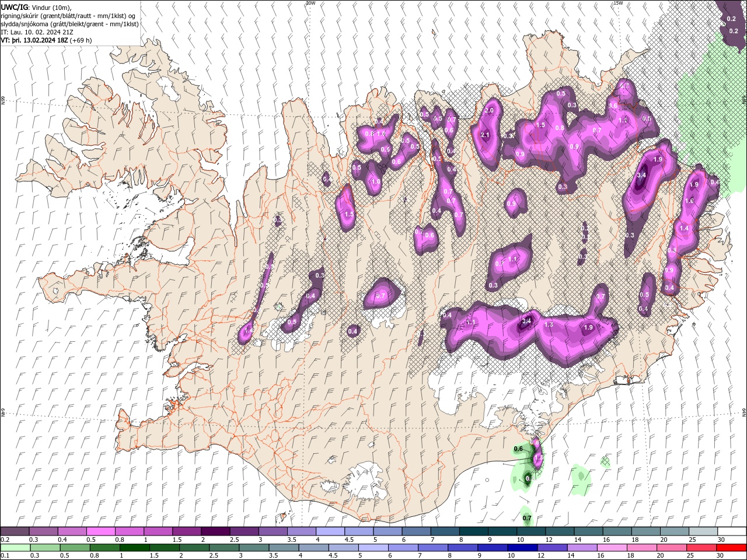Image resolution: width=747 pixels, height=560 pixels.
Task: Click the 'VT: þri. 13.02.2024 18Z (+69 h)' line
Action: point(46,40)
